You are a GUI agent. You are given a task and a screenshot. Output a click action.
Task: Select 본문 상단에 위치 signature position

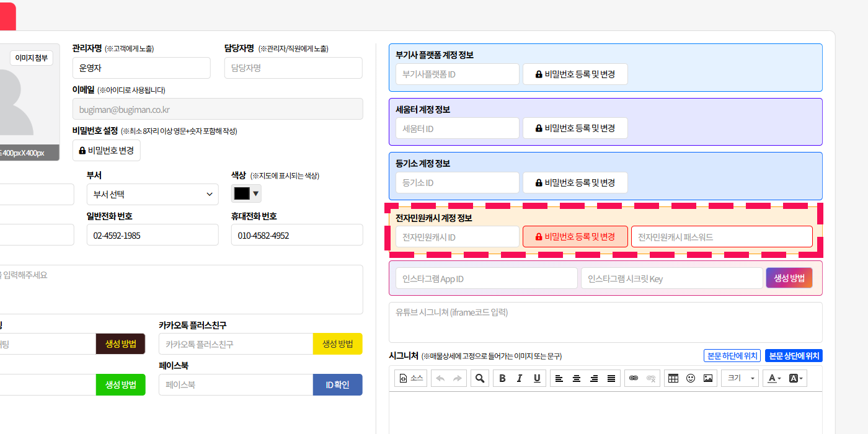click(x=794, y=356)
